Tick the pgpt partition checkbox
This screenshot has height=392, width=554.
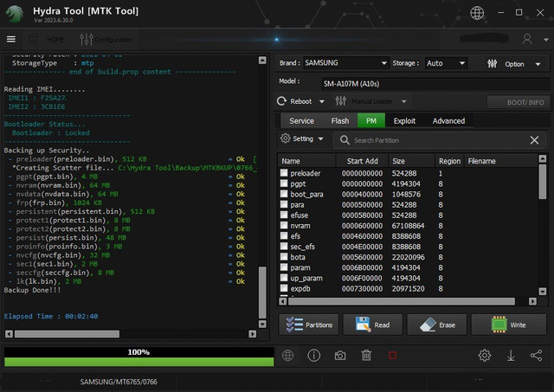pos(284,183)
